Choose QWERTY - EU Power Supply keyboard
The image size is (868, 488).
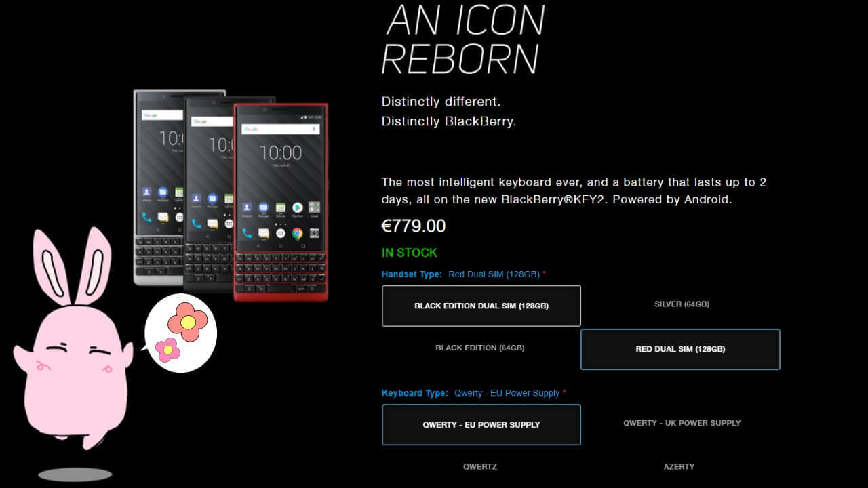[481, 424]
